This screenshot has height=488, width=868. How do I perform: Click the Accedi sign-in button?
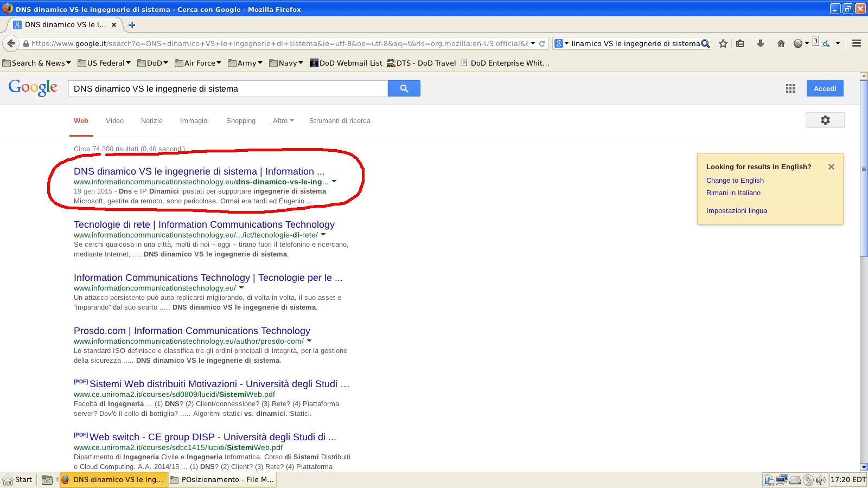tap(825, 88)
